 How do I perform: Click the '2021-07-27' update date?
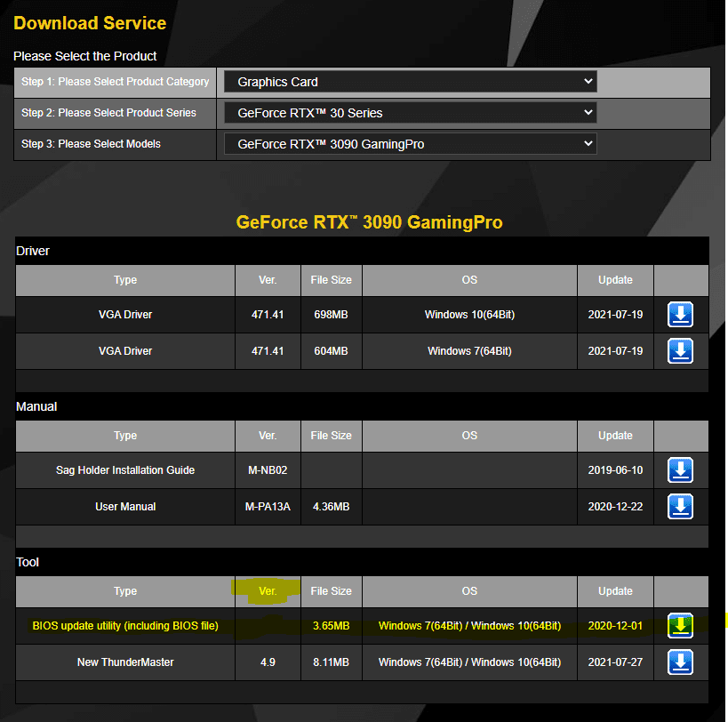pos(615,662)
